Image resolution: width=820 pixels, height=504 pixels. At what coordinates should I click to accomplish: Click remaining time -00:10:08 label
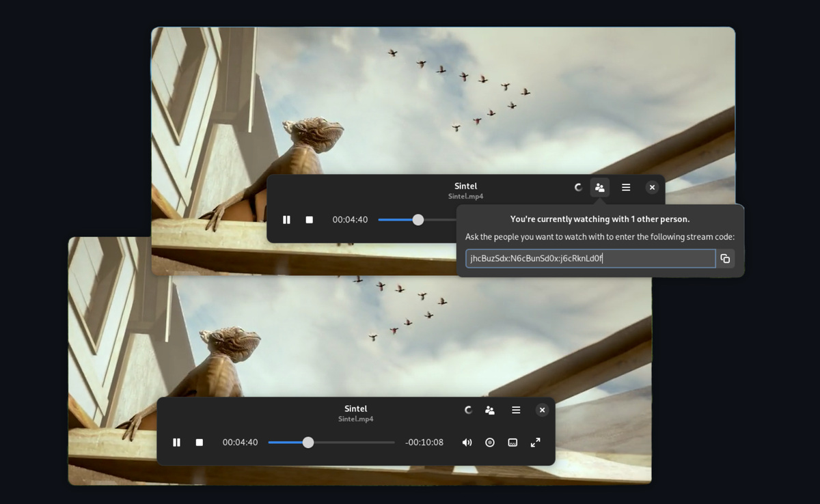click(424, 443)
